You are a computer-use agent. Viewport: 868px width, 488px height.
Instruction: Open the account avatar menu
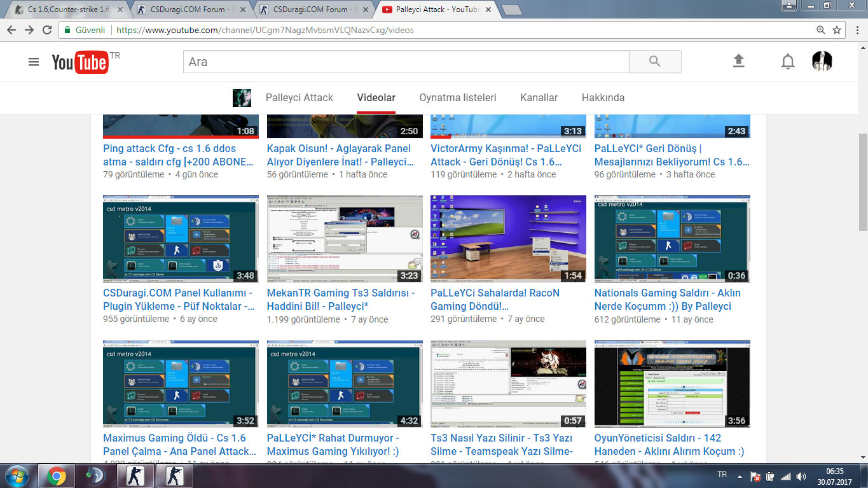(x=822, y=61)
